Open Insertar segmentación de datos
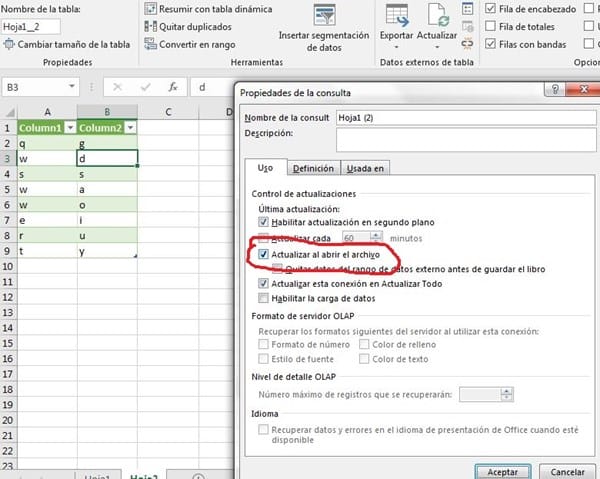Image resolution: width=600 pixels, height=479 pixels. tap(324, 28)
